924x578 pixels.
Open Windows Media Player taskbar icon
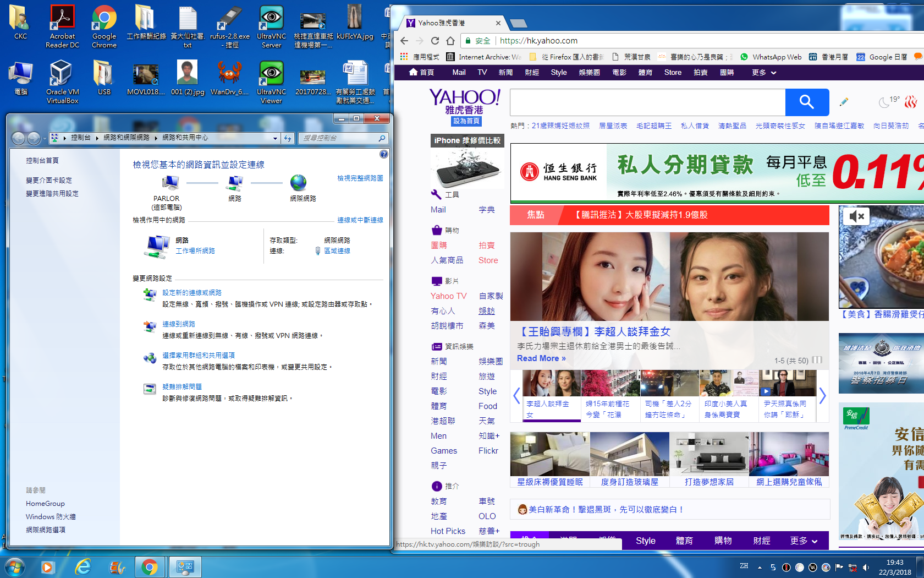click(48, 567)
